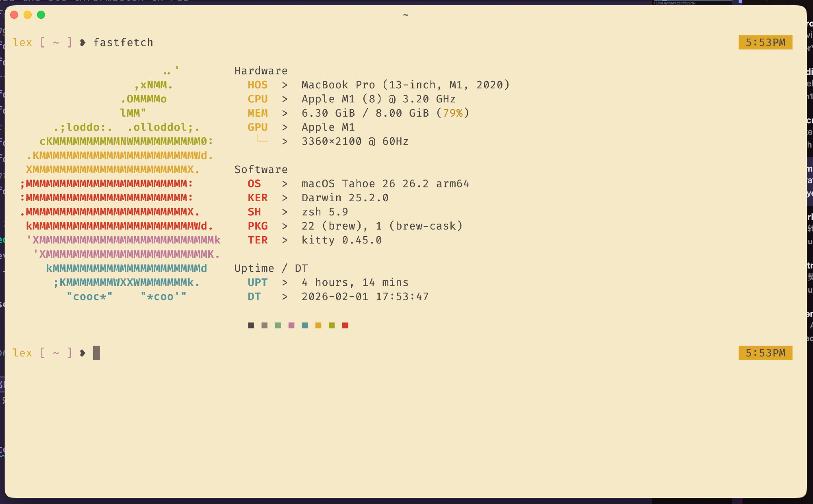Click the kitty 0.45.0 terminal text
The image size is (813, 504).
click(341, 240)
